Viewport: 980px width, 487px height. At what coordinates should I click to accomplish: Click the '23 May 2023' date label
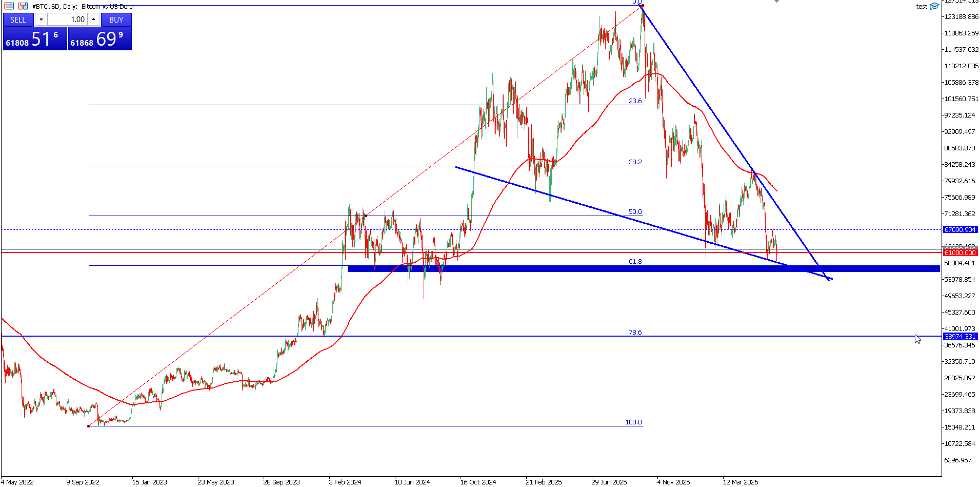(x=216, y=482)
